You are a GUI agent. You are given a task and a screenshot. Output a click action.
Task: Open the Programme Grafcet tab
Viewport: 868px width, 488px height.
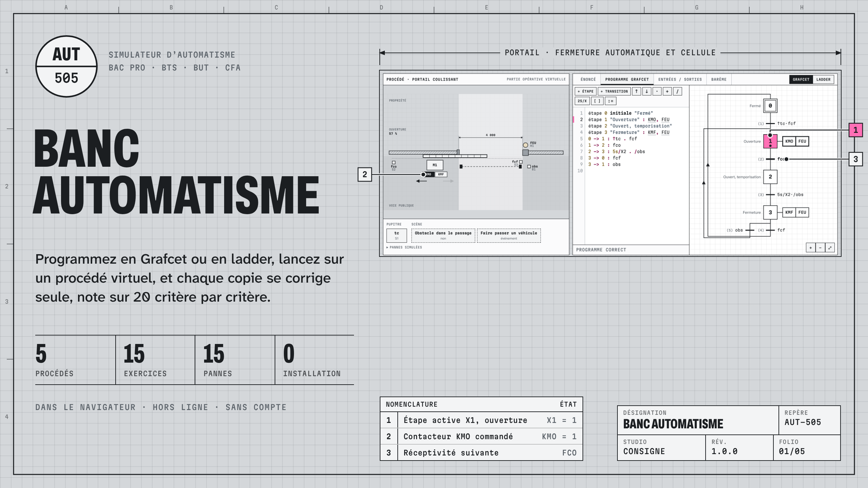(627, 79)
